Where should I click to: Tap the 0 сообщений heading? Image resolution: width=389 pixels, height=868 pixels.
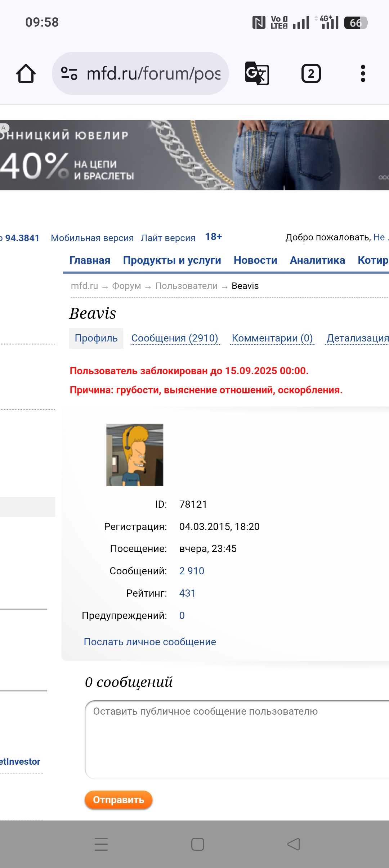129,682
